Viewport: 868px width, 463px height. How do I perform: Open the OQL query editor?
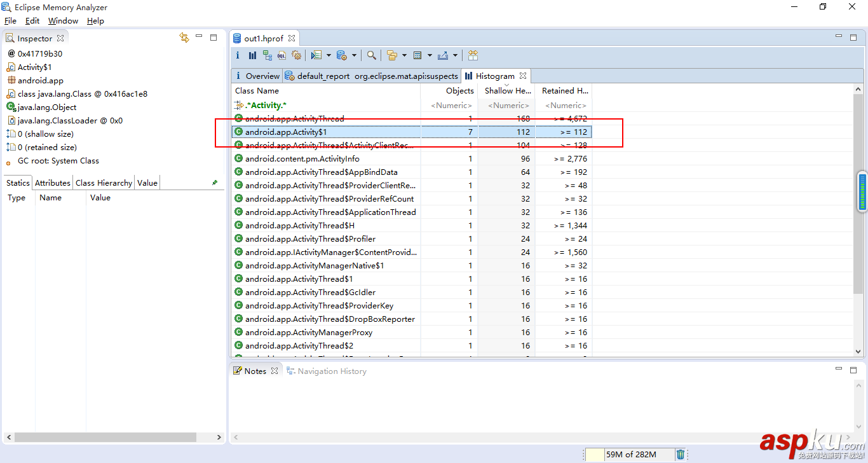[x=281, y=55]
